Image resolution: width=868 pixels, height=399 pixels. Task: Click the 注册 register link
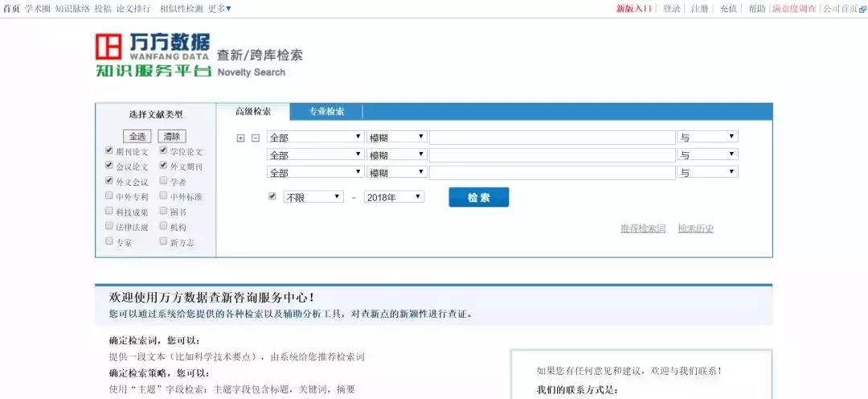point(700,9)
